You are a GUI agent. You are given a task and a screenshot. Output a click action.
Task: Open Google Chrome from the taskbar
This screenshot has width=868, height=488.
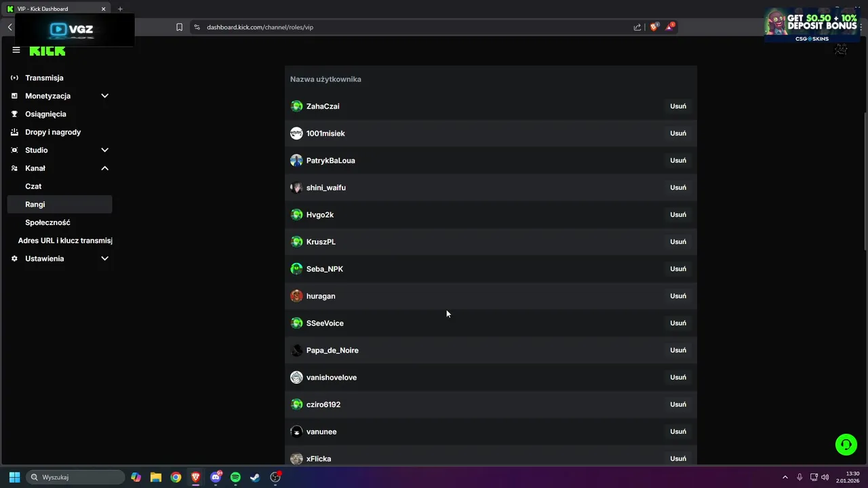point(176,477)
